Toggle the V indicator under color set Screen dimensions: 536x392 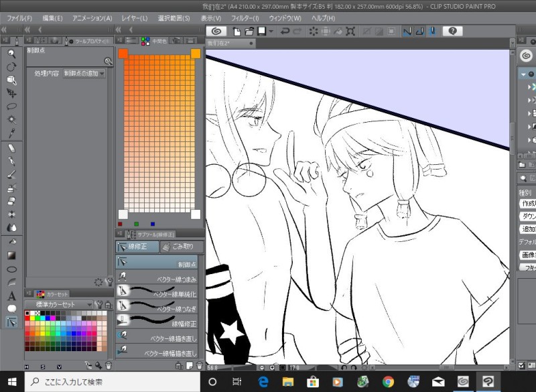tap(59, 367)
